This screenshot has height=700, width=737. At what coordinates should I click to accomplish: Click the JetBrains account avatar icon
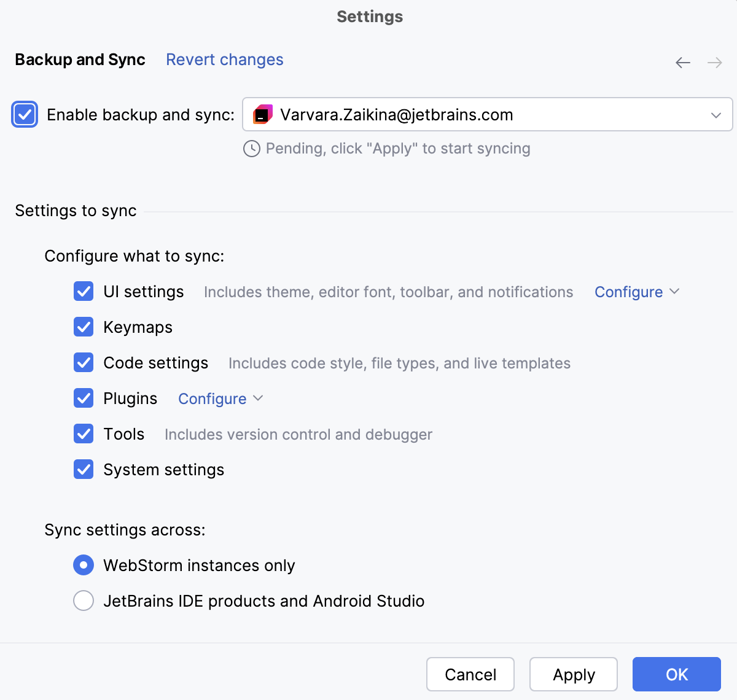pyautogui.click(x=262, y=114)
